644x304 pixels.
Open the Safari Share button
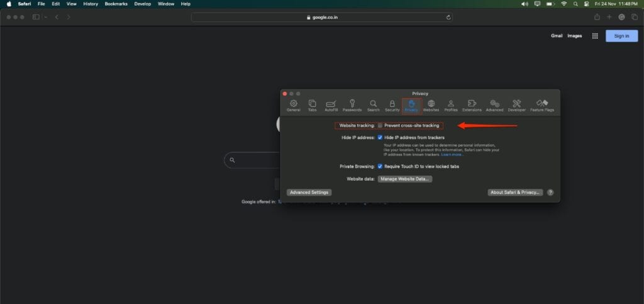(x=597, y=17)
